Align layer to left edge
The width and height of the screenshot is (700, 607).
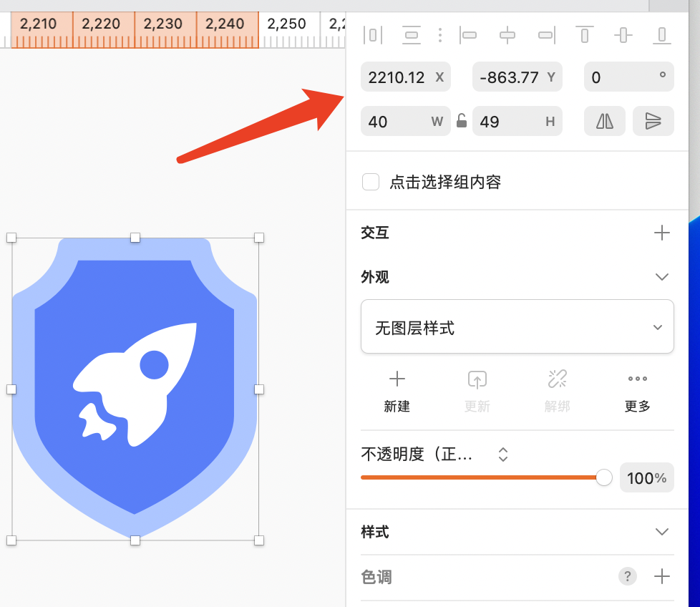pyautogui.click(x=469, y=34)
